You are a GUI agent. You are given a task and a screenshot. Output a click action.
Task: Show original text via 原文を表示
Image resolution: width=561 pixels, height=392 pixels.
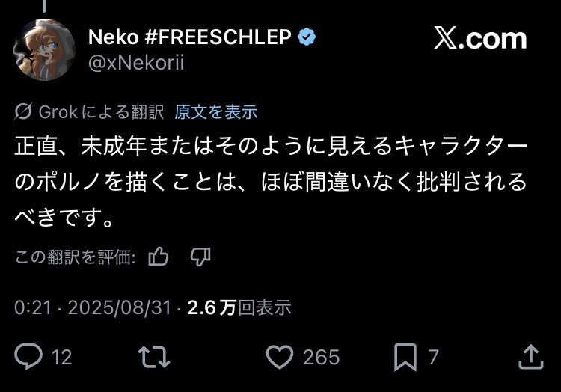coord(215,112)
